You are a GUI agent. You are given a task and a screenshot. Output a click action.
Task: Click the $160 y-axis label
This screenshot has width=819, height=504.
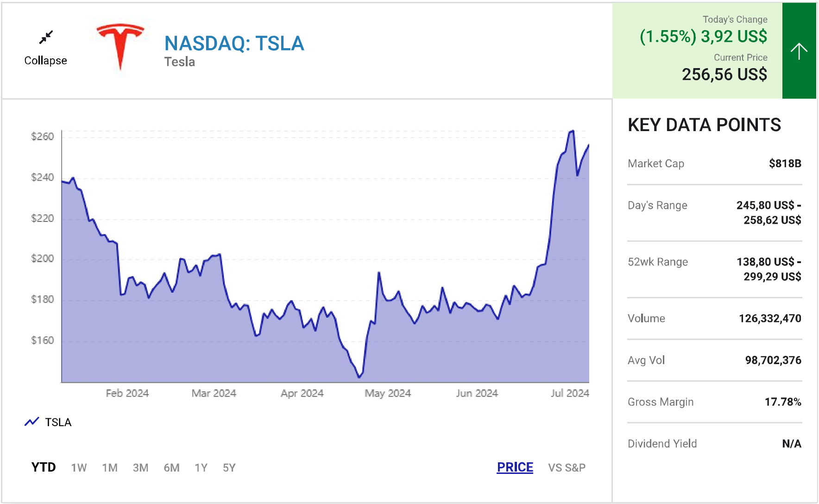click(x=42, y=340)
